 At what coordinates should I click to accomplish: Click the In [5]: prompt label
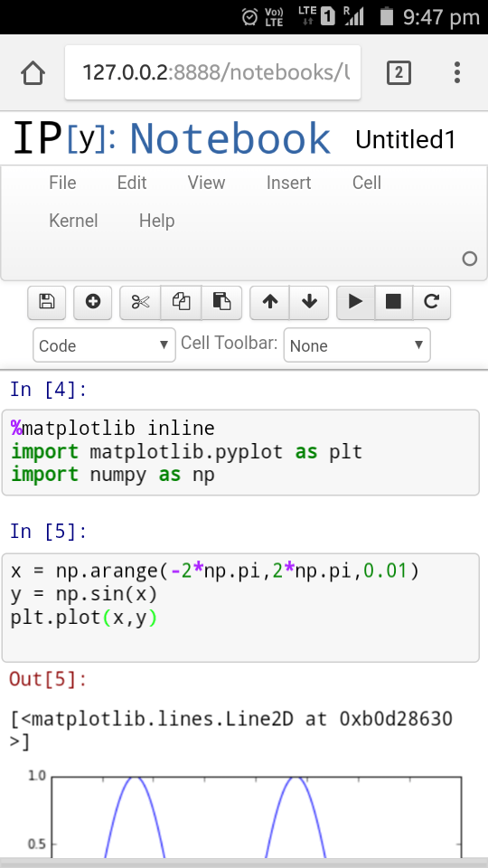coord(49,532)
